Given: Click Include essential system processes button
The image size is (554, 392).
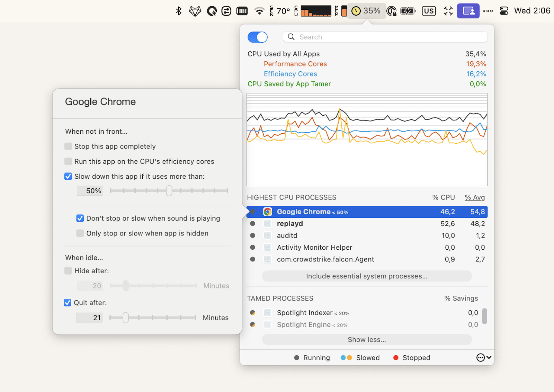Looking at the screenshot, I should [x=366, y=276].
